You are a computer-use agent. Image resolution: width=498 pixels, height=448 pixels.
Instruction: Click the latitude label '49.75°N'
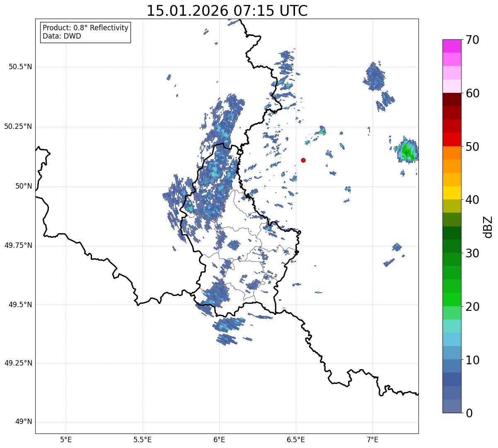pyautogui.click(x=18, y=245)
